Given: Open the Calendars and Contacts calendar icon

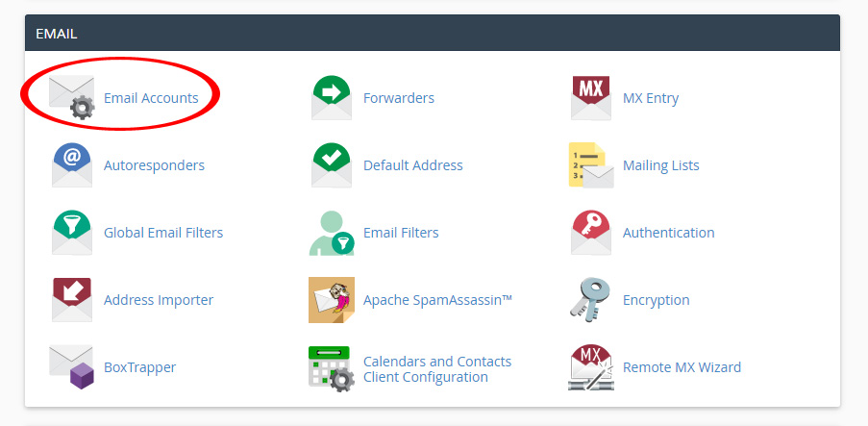Looking at the screenshot, I should tap(332, 367).
